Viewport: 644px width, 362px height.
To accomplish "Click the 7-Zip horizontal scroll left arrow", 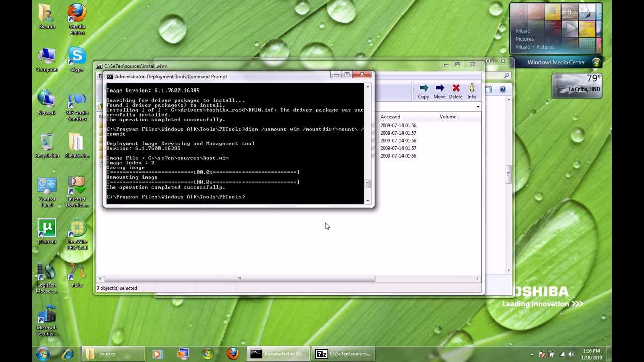I will 100,278.
